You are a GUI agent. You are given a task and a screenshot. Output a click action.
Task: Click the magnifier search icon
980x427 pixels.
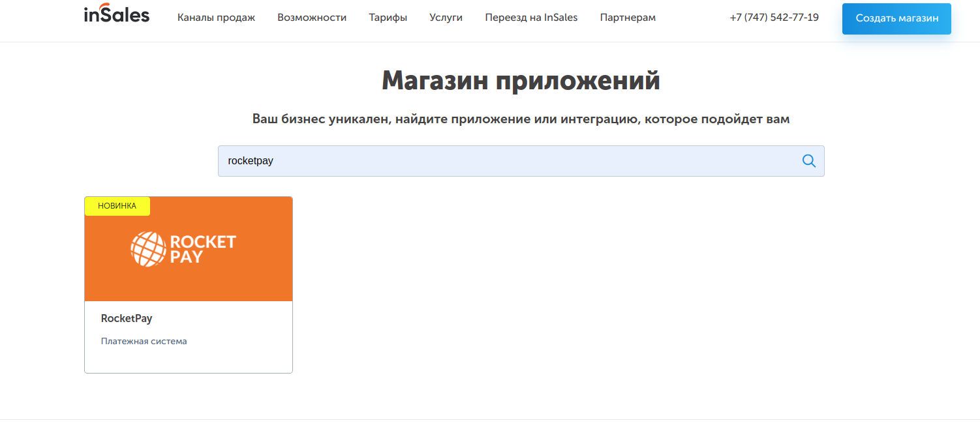click(809, 161)
